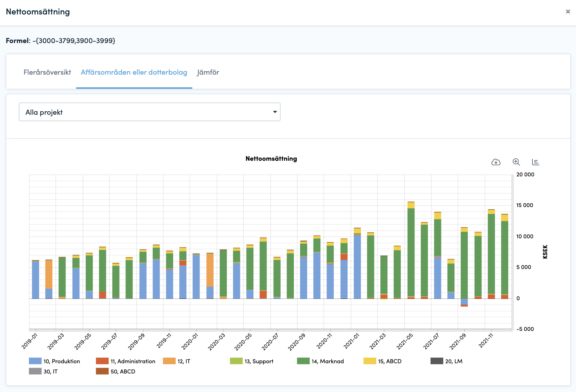This screenshot has width=576, height=392.
Task: Hide the 14, Marknad series in legend
Action: coord(320,361)
